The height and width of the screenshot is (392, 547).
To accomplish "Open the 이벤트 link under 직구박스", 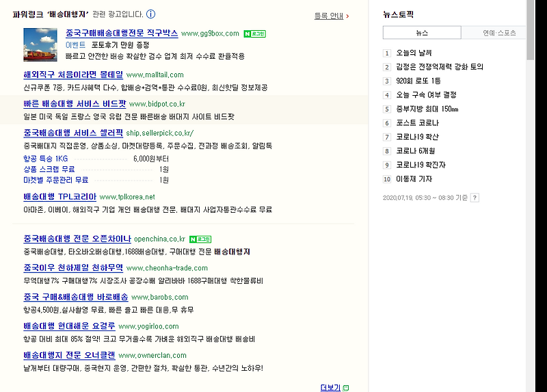I will point(75,45).
